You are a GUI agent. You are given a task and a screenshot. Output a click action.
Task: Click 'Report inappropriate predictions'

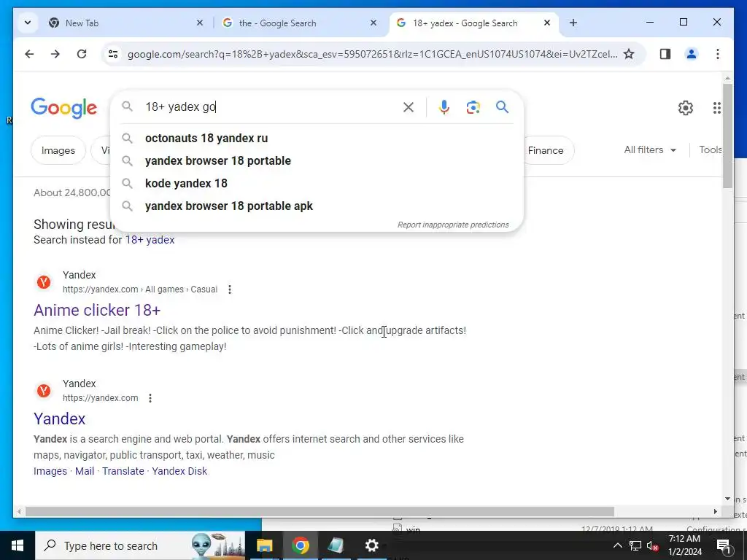click(x=453, y=225)
